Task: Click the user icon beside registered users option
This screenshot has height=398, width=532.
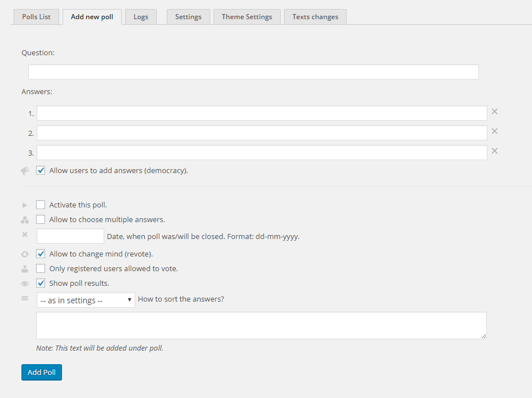Action: pos(25,269)
